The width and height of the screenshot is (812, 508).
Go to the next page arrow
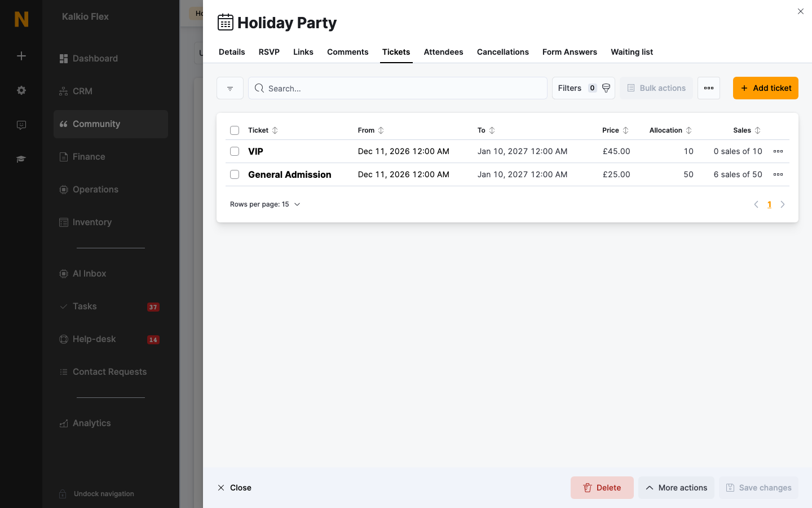783,204
